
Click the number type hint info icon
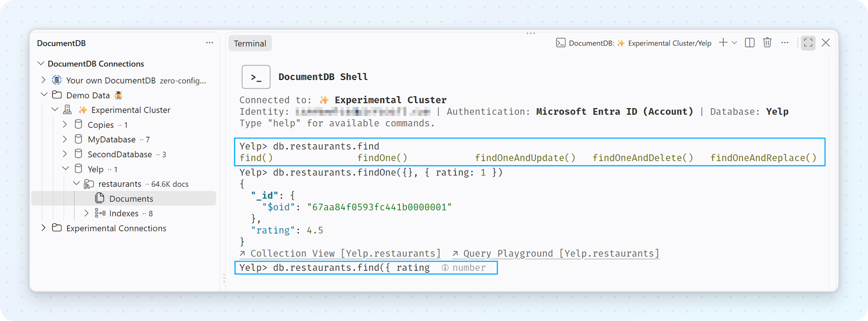pos(445,268)
